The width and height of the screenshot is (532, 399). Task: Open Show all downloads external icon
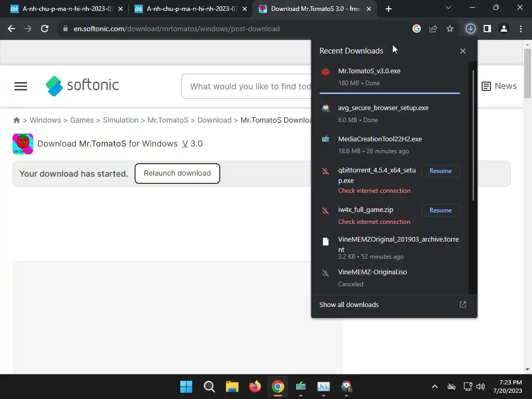[x=462, y=304]
